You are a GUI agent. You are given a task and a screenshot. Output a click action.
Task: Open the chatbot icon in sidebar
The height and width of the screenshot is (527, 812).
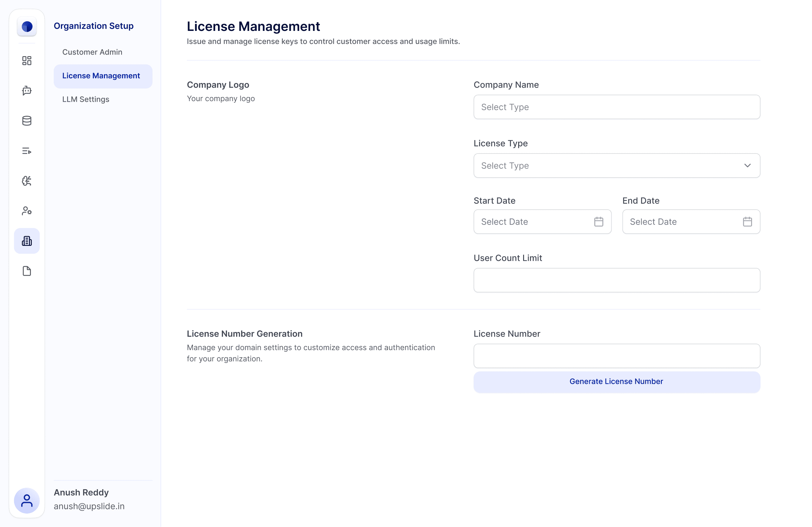pos(27,91)
